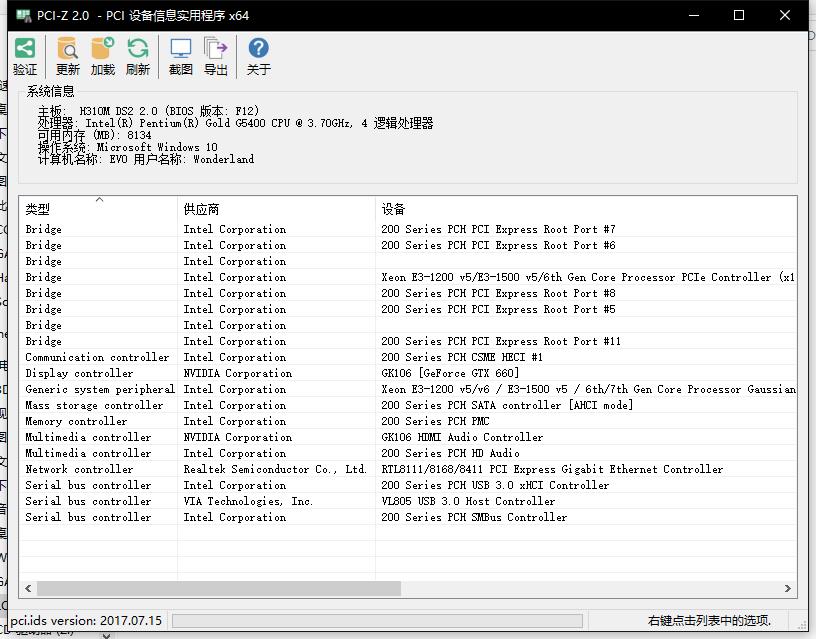Click the text input field in the status bar
Screen dimensions: 816x639
click(380, 620)
